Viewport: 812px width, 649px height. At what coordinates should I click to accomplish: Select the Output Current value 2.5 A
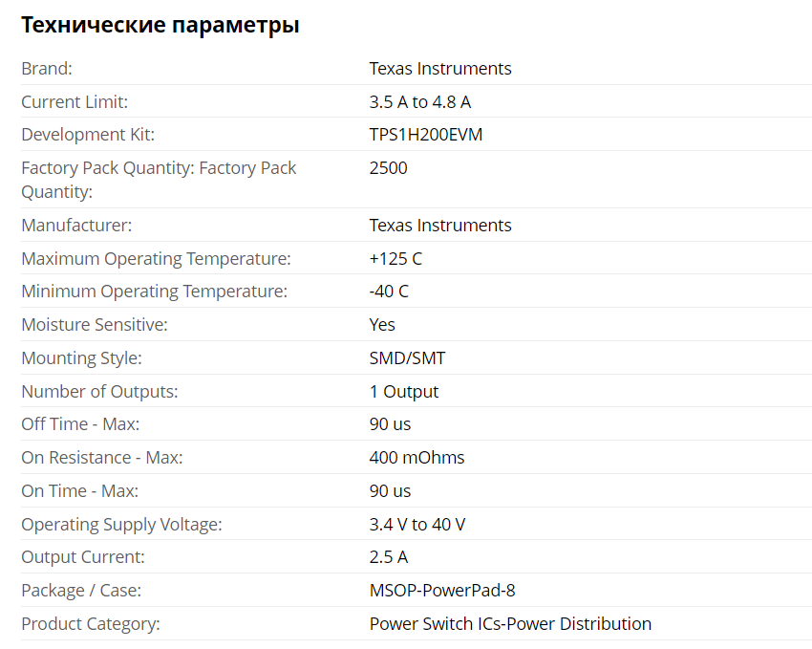tap(388, 557)
